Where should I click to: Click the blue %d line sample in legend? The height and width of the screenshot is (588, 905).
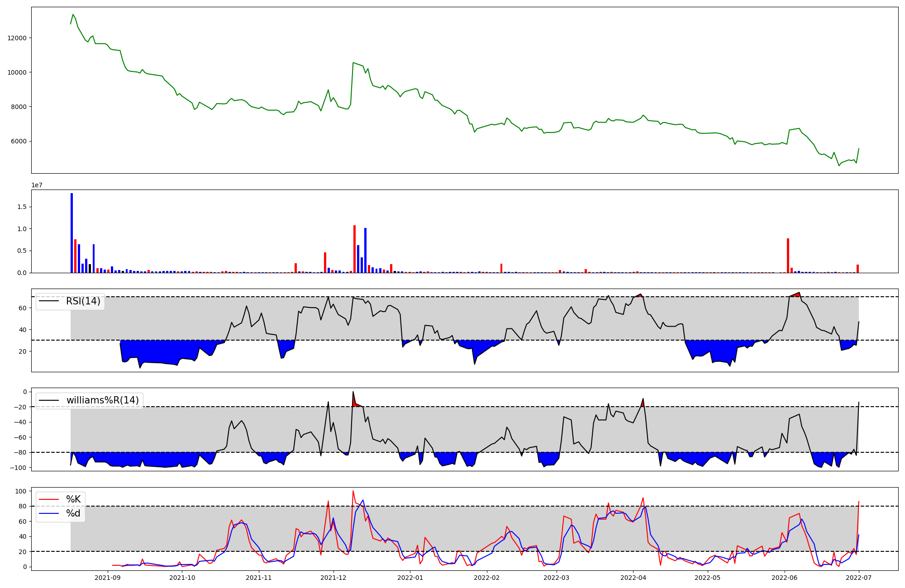[49, 513]
